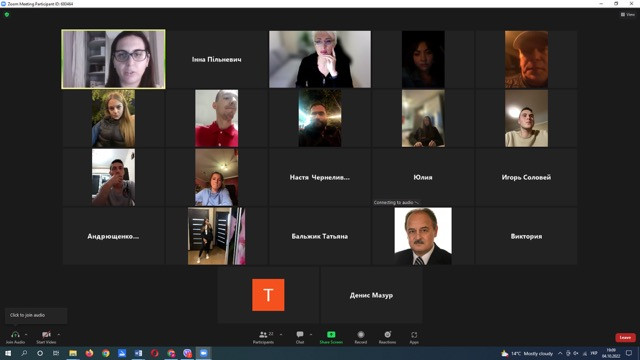The image size is (640, 360).
Task: Select the Настя Чернелив... participant tile
Action: (320, 177)
